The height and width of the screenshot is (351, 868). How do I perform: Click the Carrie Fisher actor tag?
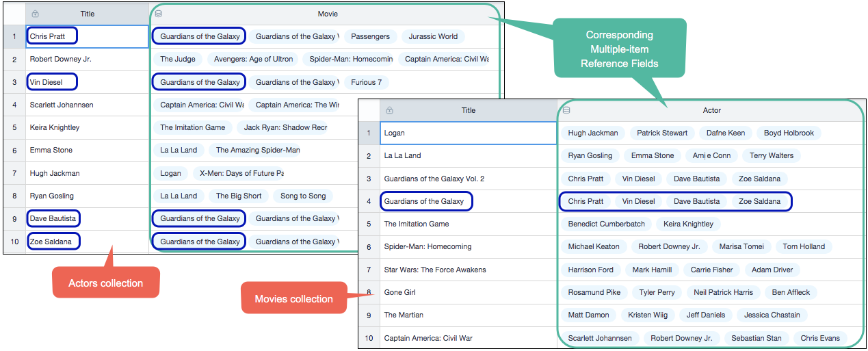712,270
